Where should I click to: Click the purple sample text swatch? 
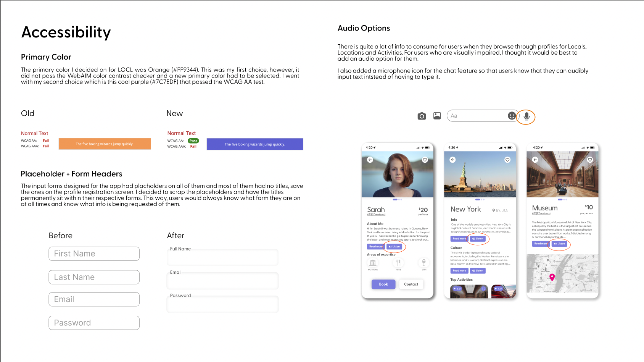click(x=255, y=144)
